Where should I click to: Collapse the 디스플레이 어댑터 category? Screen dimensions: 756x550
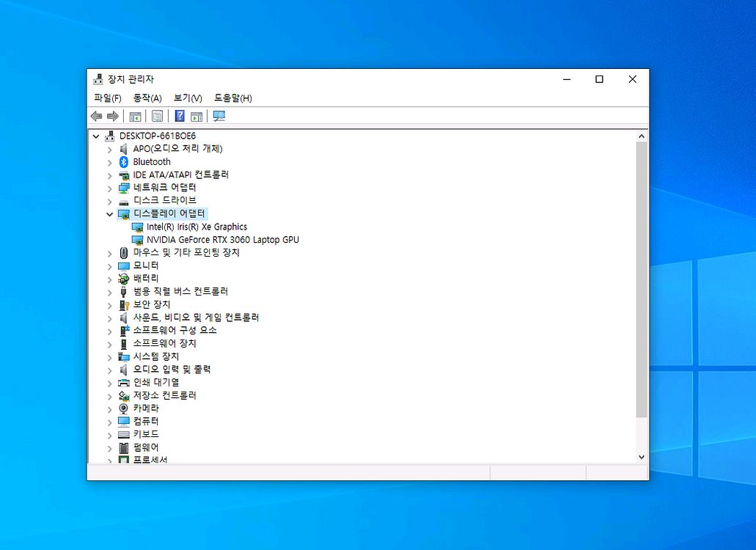[x=110, y=214]
